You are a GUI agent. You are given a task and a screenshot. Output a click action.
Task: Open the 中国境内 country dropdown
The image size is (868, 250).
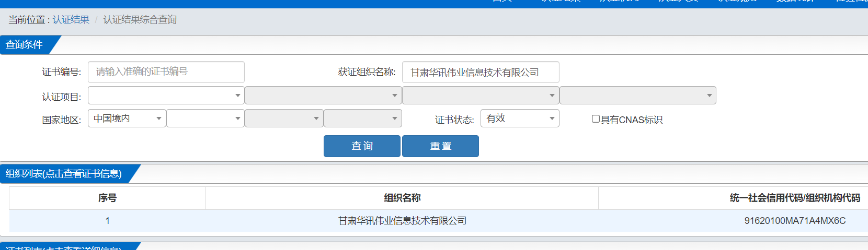(127, 118)
